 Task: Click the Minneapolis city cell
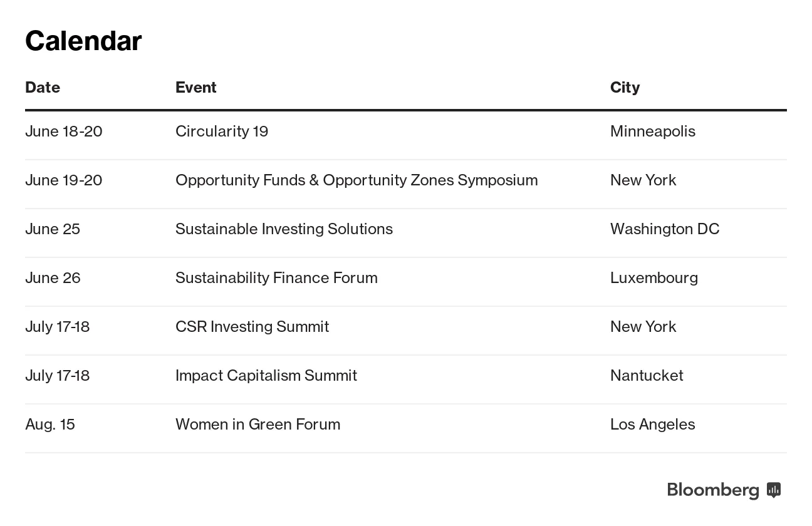[652, 131]
